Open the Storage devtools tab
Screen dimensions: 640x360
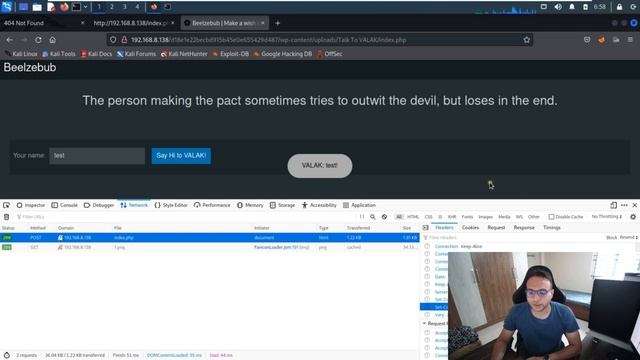282,205
